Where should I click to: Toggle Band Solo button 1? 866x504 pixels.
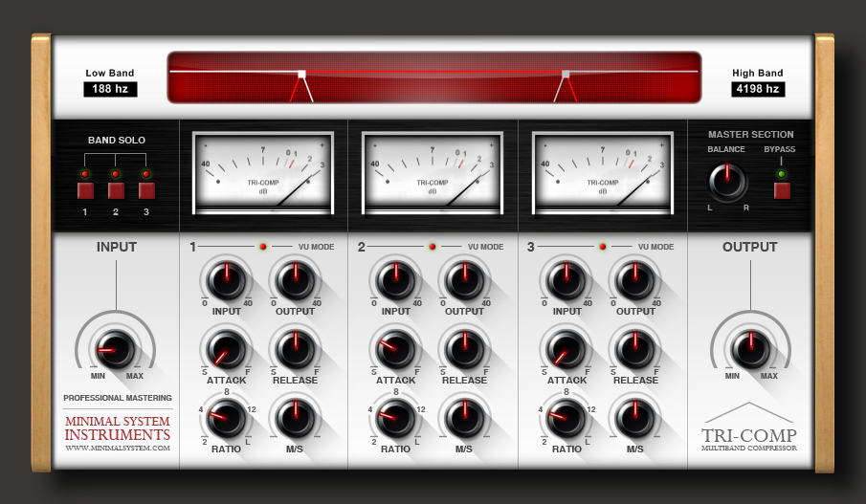85,191
